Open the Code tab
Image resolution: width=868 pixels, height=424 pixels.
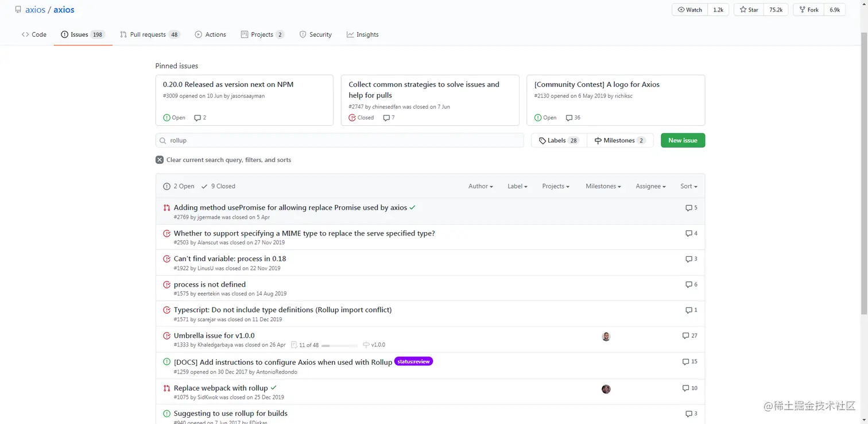coord(34,34)
